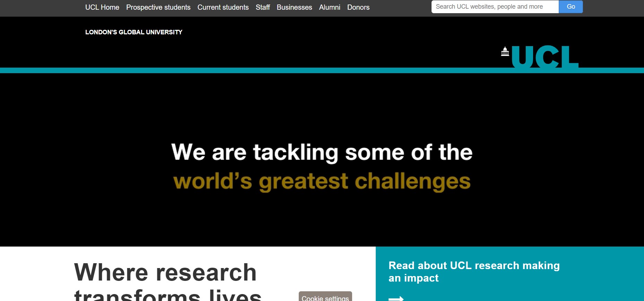The image size is (644, 301).
Task: Click the Go search button
Action: point(571,7)
